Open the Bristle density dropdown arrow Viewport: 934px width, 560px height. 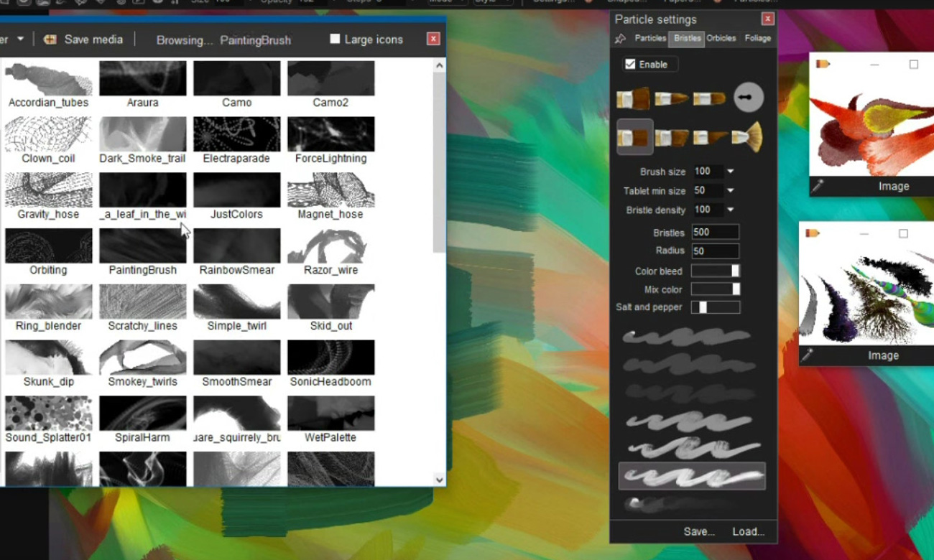coord(730,210)
